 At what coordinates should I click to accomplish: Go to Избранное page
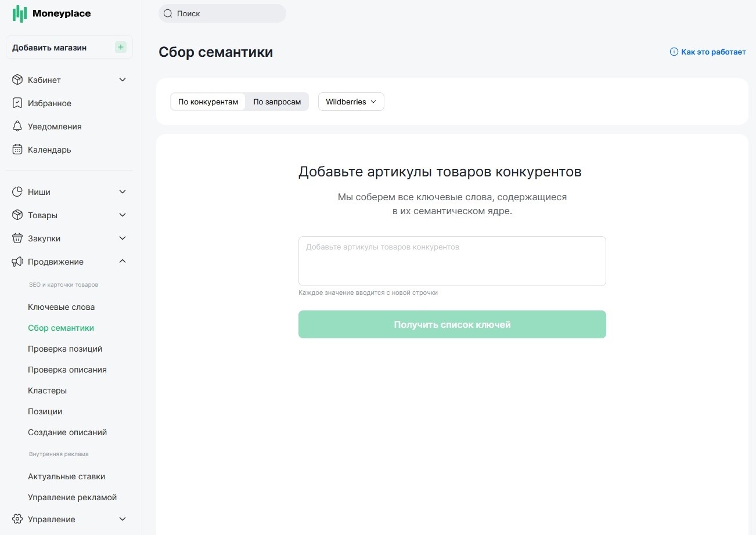click(x=49, y=103)
